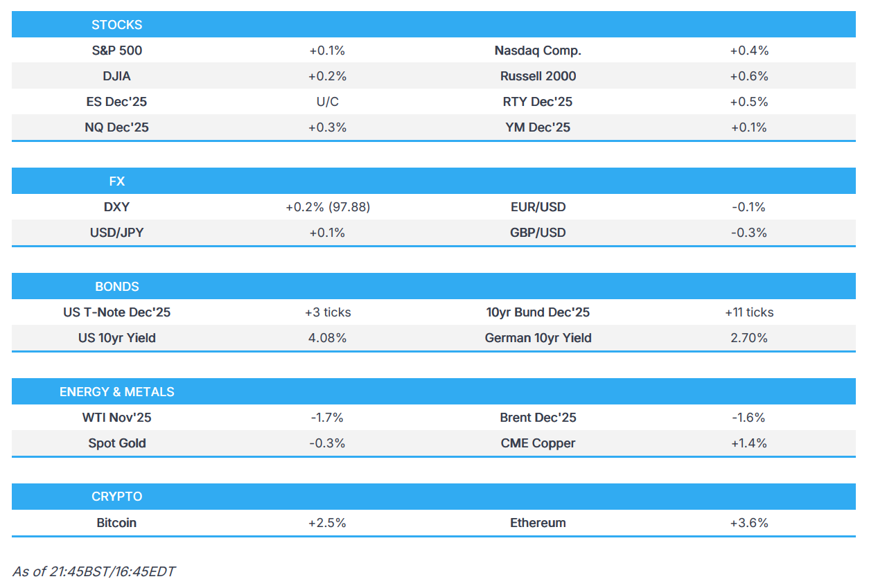Select the Russell 2000 +0.6% value
This screenshot has width=878, height=588.
tap(748, 76)
